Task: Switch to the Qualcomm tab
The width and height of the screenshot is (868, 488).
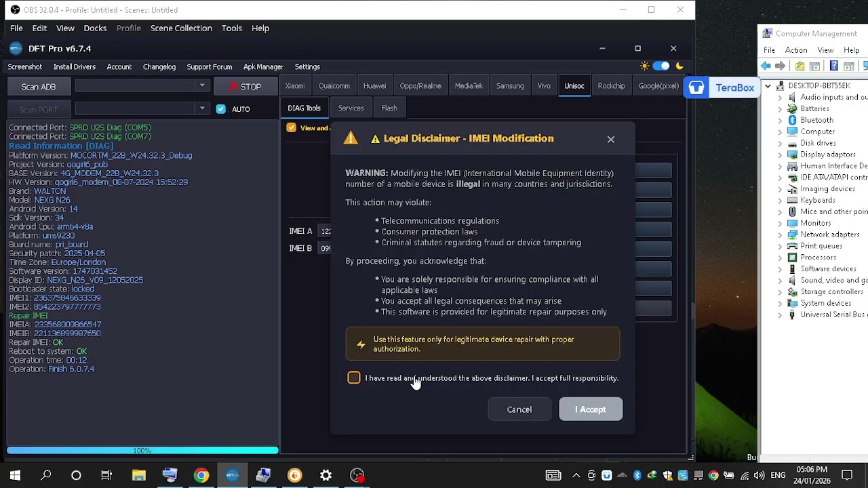Action: tap(334, 86)
